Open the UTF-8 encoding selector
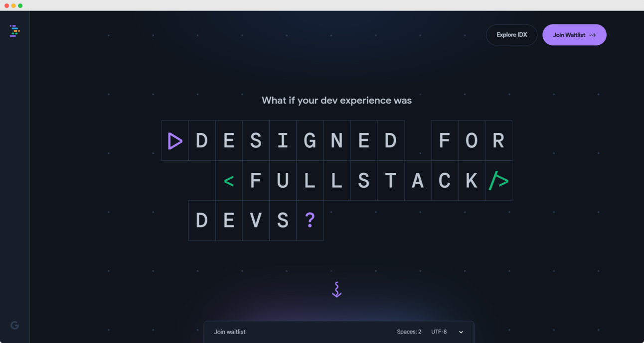The image size is (644, 343). pos(440,332)
